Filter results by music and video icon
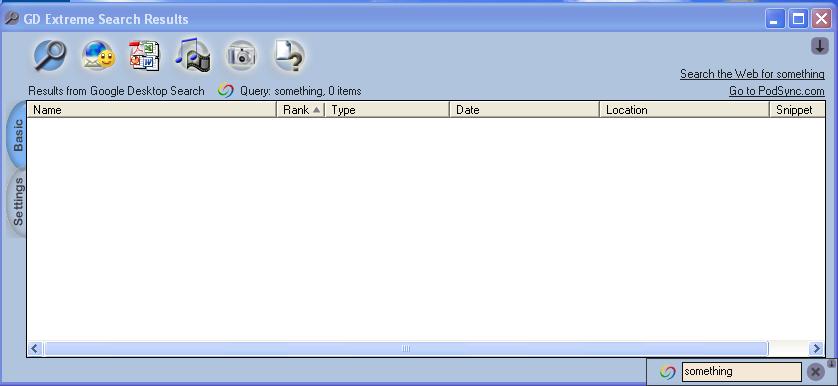838x386 pixels. point(193,55)
